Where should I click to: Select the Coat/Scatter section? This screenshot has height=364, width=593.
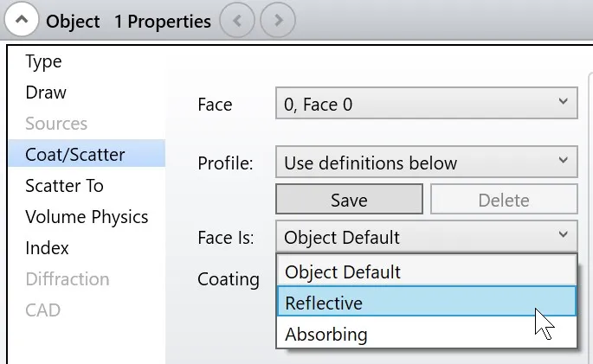tap(75, 155)
